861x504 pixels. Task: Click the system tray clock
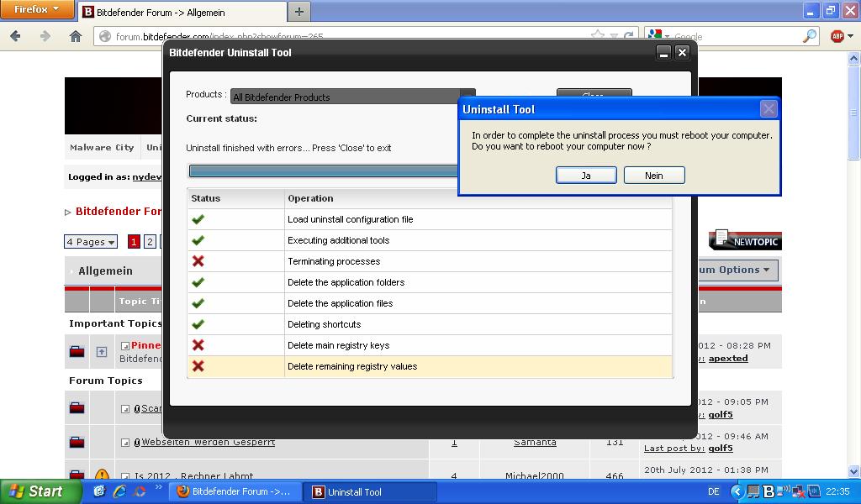coord(837,492)
